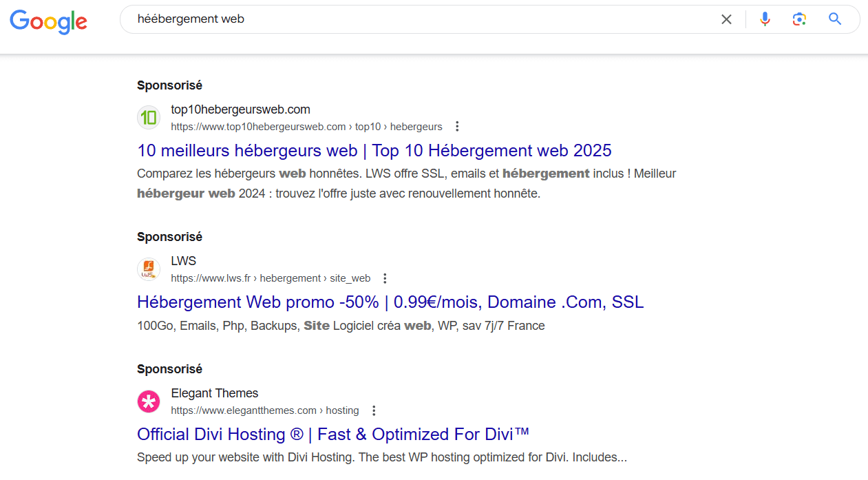This screenshot has height=480, width=868.
Task: Start a voice search with the microphone icon
Action: coord(765,19)
